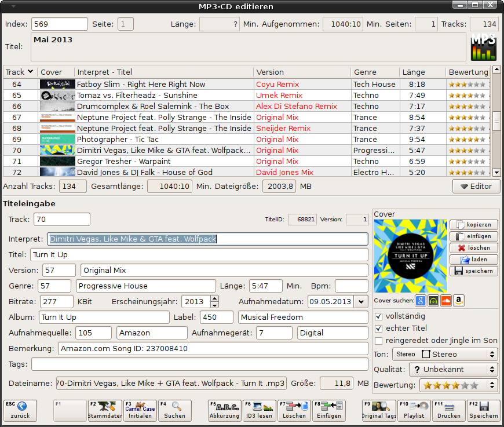Open the Qualität Unbekannt dropdown
The image size is (504, 427).
(x=454, y=370)
